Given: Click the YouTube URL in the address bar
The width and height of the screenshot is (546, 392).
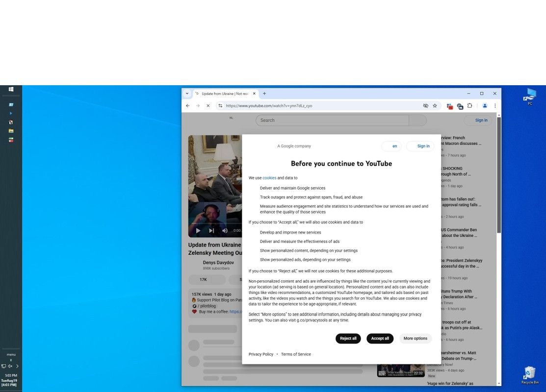Looking at the screenshot, I should click(269, 106).
